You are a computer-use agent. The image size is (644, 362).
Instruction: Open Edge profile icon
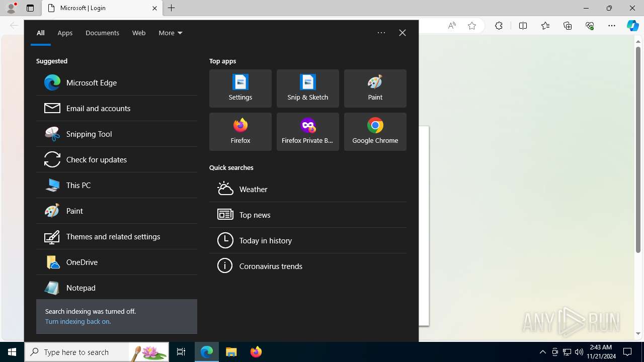pyautogui.click(x=11, y=8)
